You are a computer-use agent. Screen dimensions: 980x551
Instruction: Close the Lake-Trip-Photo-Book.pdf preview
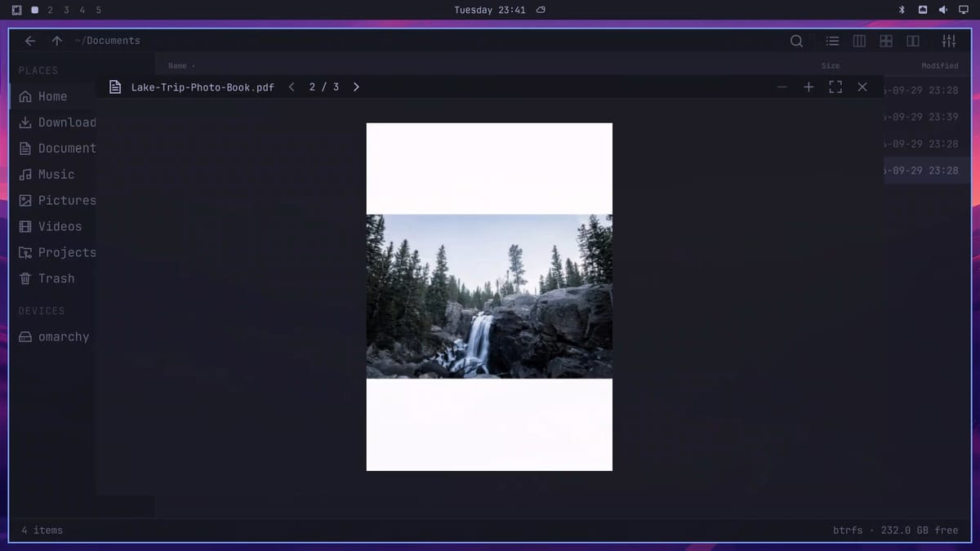click(x=862, y=87)
